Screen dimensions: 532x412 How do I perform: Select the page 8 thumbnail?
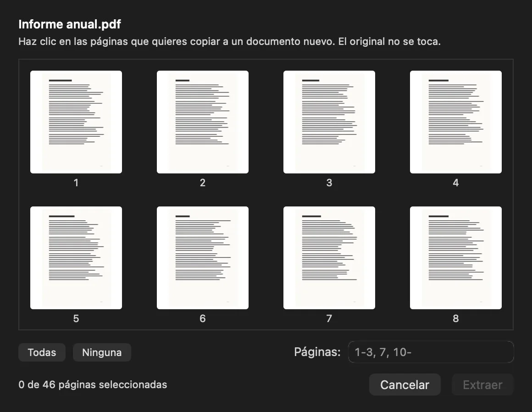pyautogui.click(x=456, y=257)
